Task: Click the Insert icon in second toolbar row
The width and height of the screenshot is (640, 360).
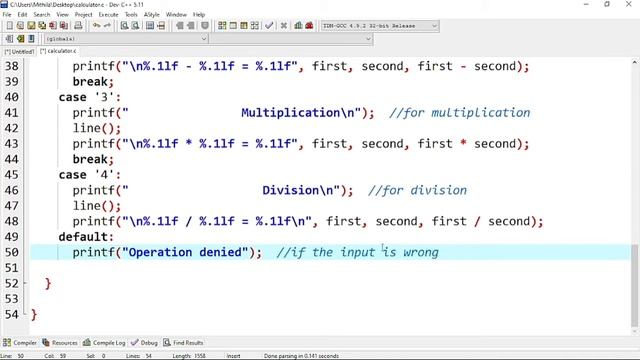Action: pyautogui.click(x=9, y=39)
